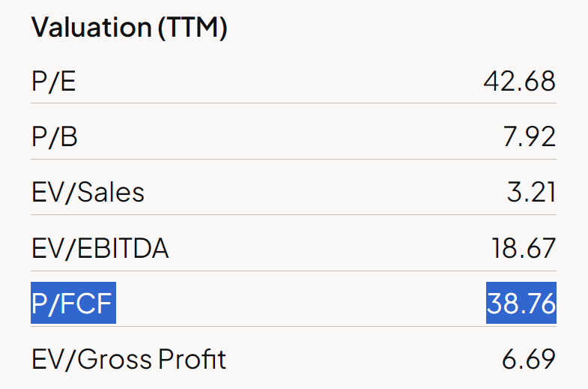
Task: Click the (TTM) text in the heading
Action: (193, 28)
